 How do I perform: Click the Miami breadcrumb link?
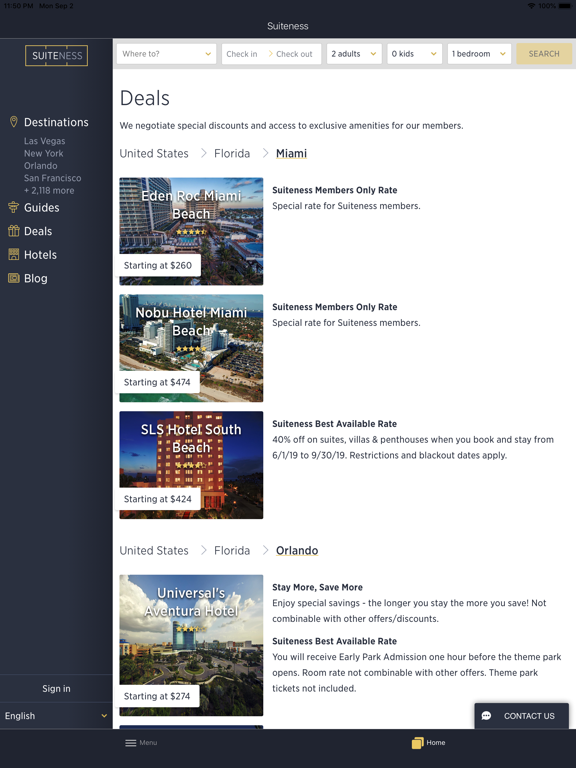291,153
